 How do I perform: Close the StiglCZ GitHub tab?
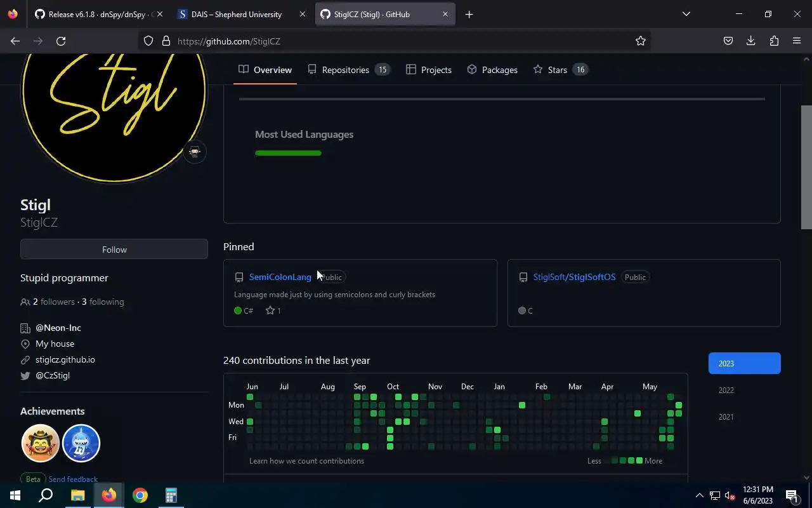point(445,14)
